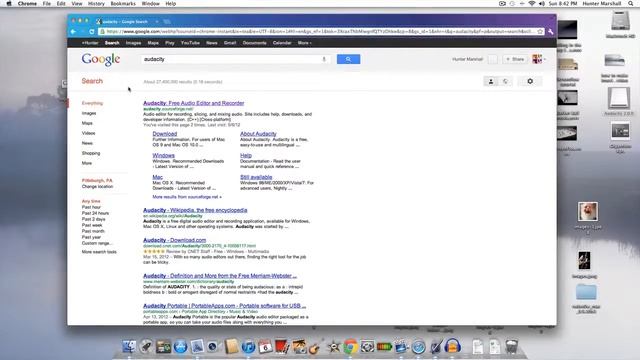Image resolution: width=640 pixels, height=360 pixels.
Task: Open the Audacity Wikipedia result
Action: pos(195,210)
